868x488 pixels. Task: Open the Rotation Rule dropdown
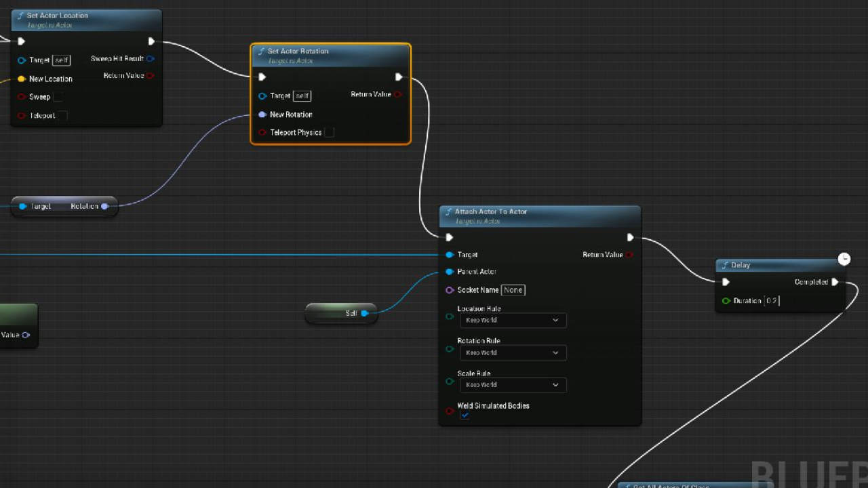click(x=513, y=353)
